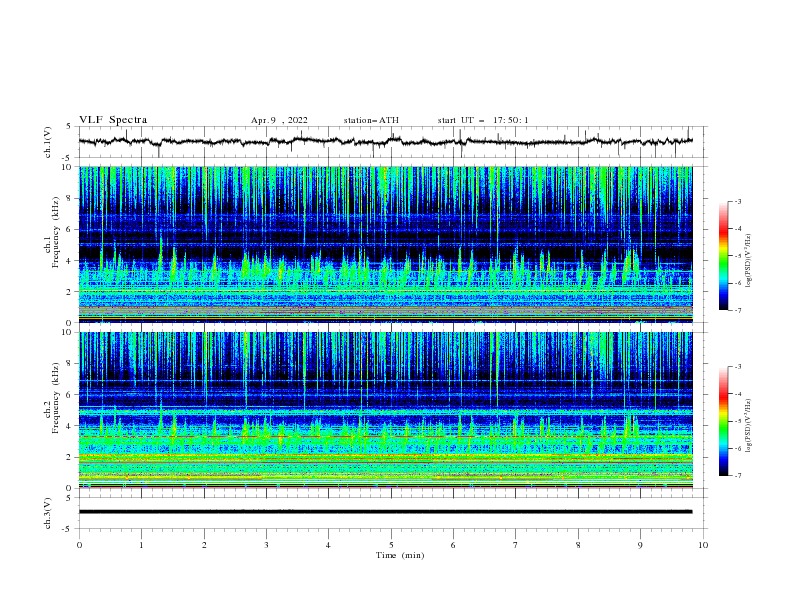Click the "10" tick on the time axis
The image size is (792, 612).
[703, 545]
